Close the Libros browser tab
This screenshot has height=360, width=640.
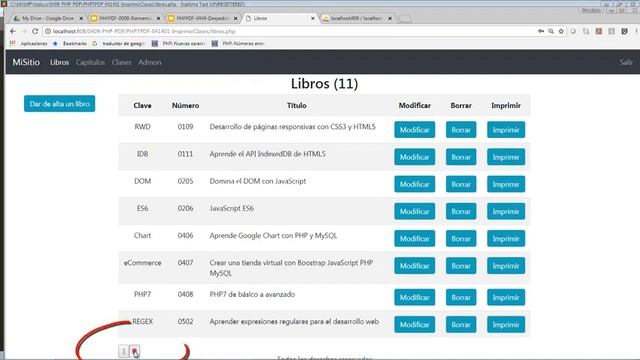pyautogui.click(x=313, y=18)
